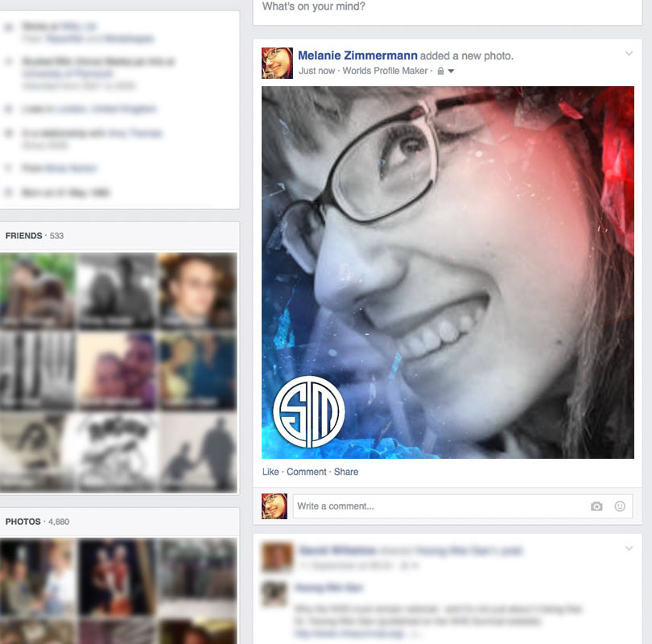Click the blurred avatar on the lower post
The height and width of the screenshot is (644, 652).
277,557
